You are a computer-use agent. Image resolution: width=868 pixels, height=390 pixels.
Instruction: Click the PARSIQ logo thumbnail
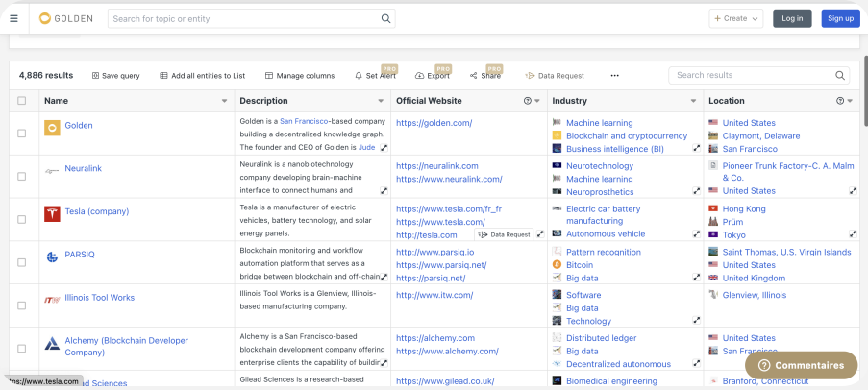[x=52, y=256]
